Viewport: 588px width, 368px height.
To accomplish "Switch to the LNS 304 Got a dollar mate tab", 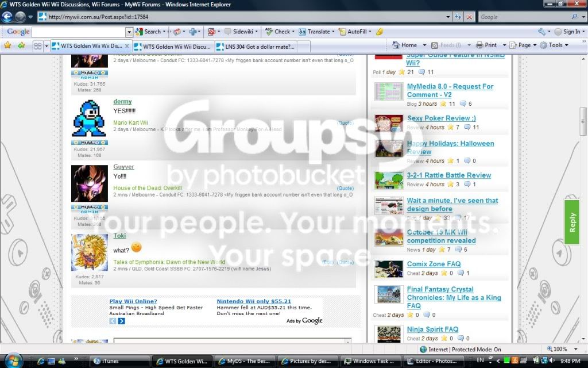I will point(256,47).
